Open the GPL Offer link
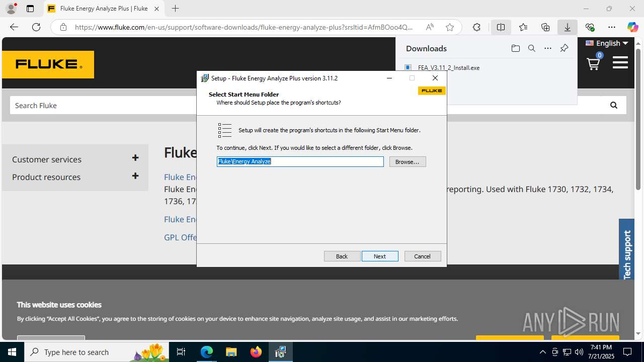644x362 pixels. click(x=180, y=237)
